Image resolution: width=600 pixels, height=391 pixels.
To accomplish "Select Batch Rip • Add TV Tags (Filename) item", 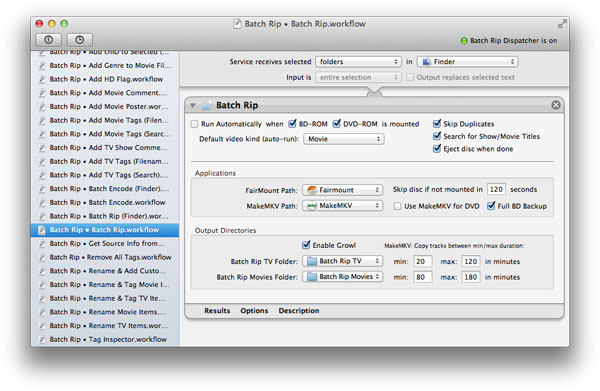I will [x=105, y=161].
